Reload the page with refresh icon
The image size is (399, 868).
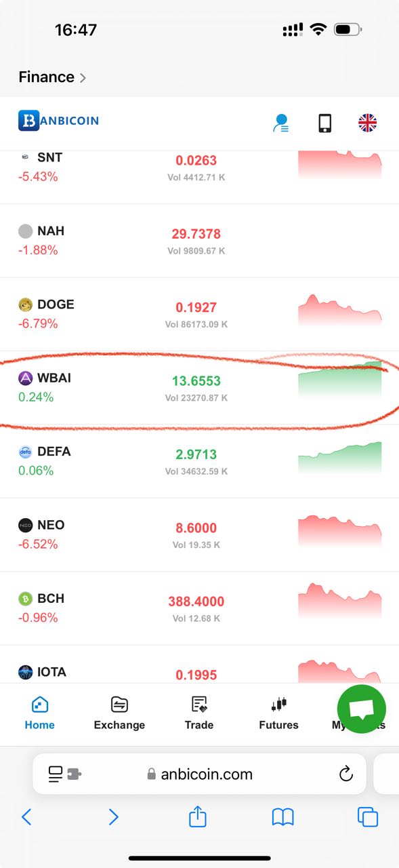[x=346, y=774]
